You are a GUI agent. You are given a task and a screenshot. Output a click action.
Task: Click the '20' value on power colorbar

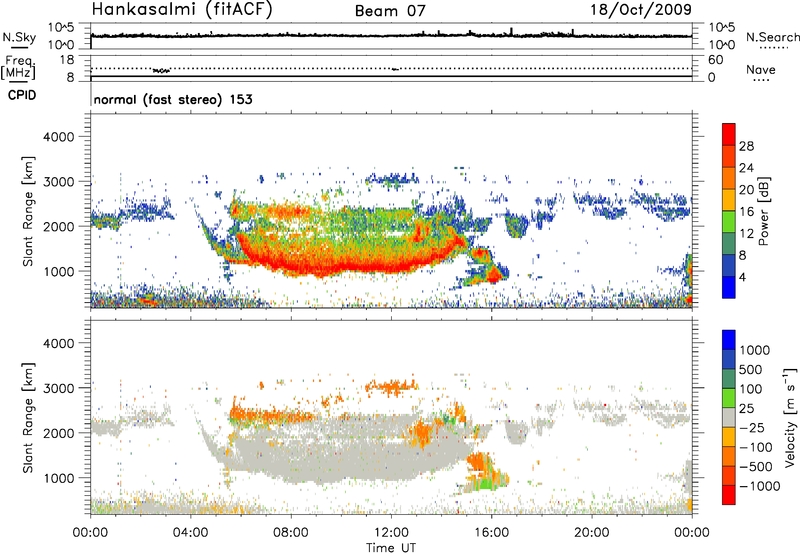pyautogui.click(x=746, y=190)
